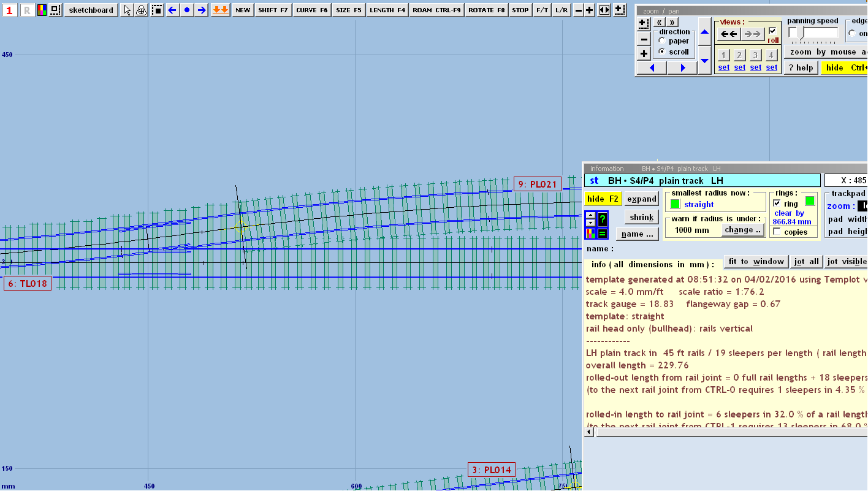Screen dimensions: 868x491
Task: Click the grey 'R' icon in the toolbar
Action: (27, 10)
